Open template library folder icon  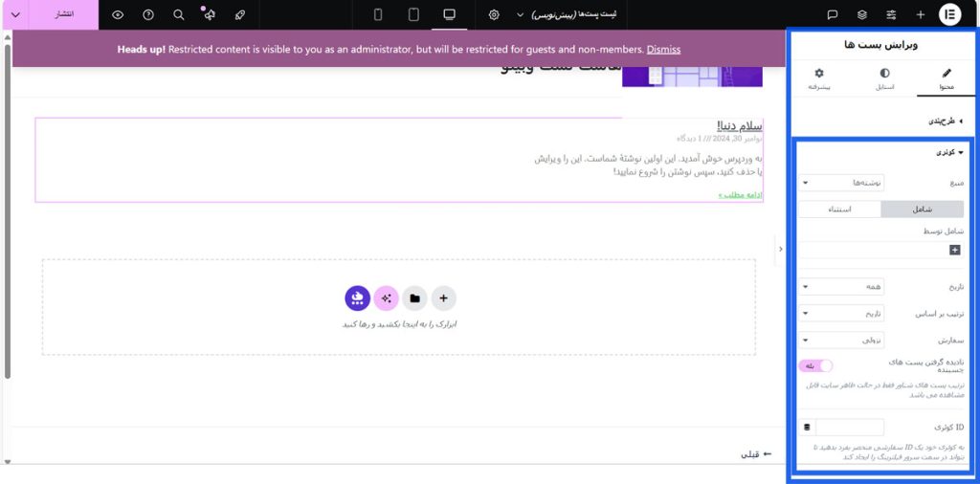(415, 298)
